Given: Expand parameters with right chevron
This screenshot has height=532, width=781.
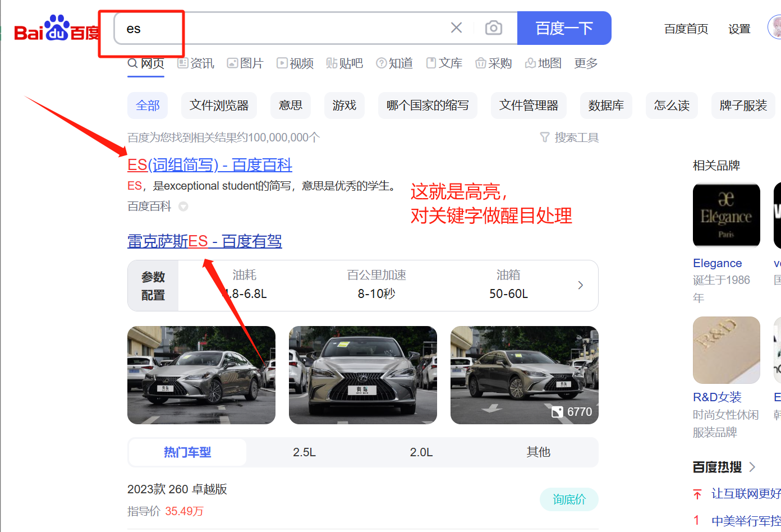Looking at the screenshot, I should click(x=581, y=285).
